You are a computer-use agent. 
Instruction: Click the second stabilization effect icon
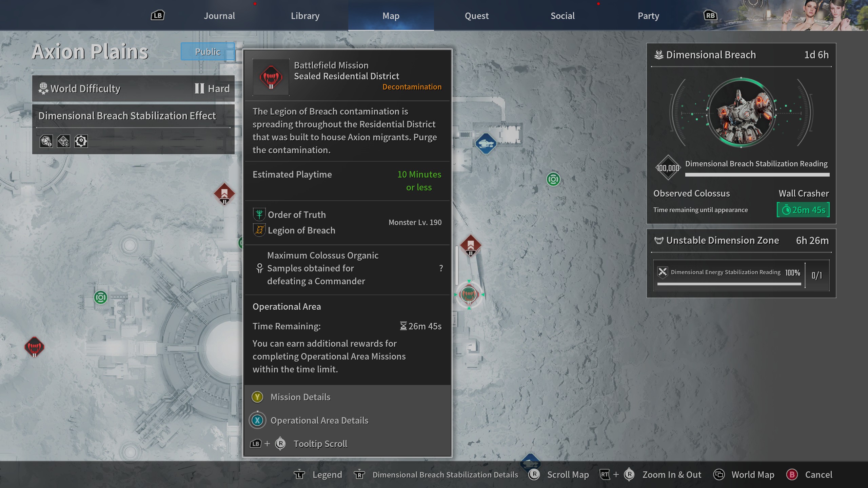pyautogui.click(x=63, y=141)
